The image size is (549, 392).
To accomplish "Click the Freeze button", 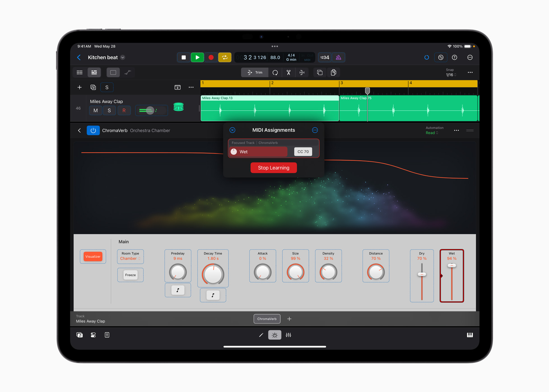I will coord(130,275).
